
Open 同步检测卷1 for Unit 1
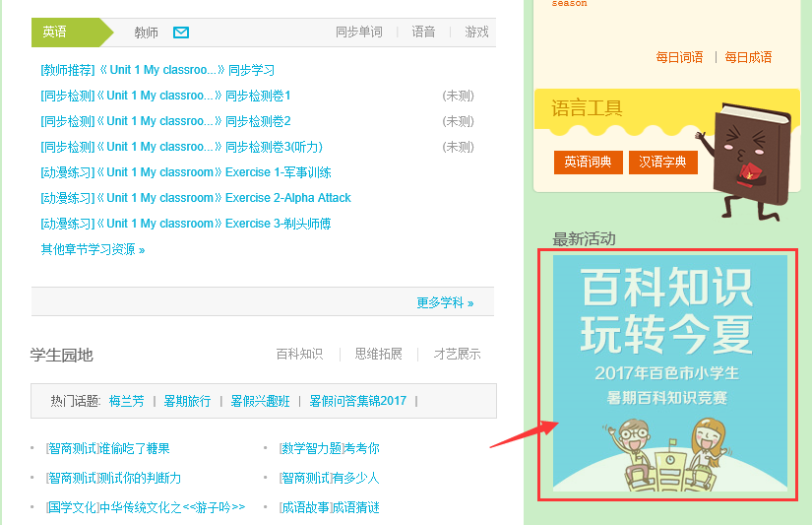tap(165, 96)
